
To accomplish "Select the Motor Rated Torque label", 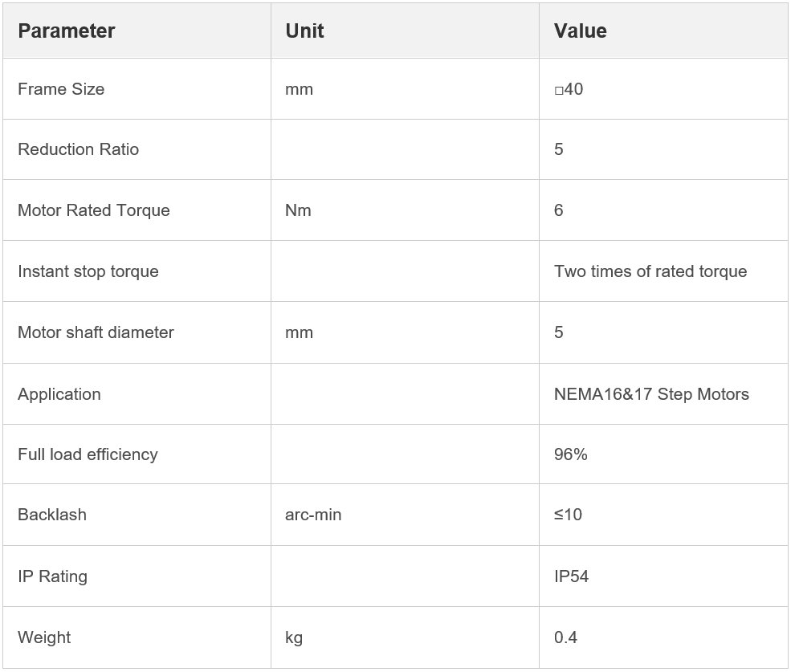I will point(94,210).
